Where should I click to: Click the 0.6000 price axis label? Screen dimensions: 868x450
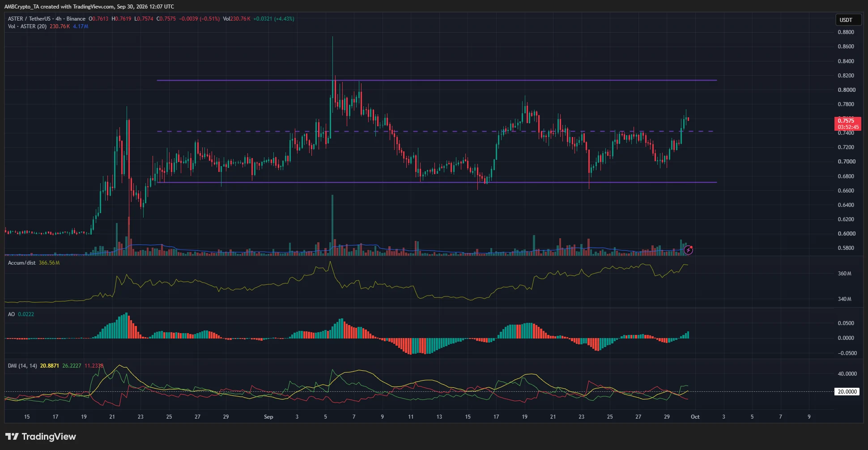coord(846,234)
